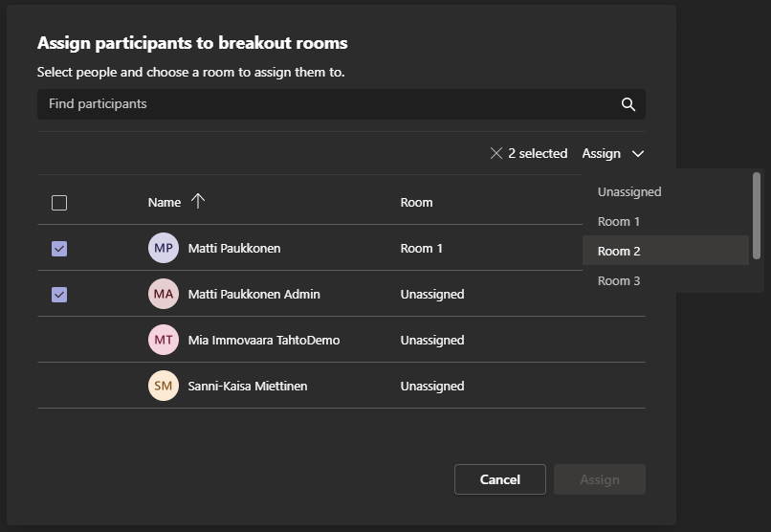Screen dimensions: 771x532
Task: Focus the Find participants search field
Action: click(x=325, y=104)
